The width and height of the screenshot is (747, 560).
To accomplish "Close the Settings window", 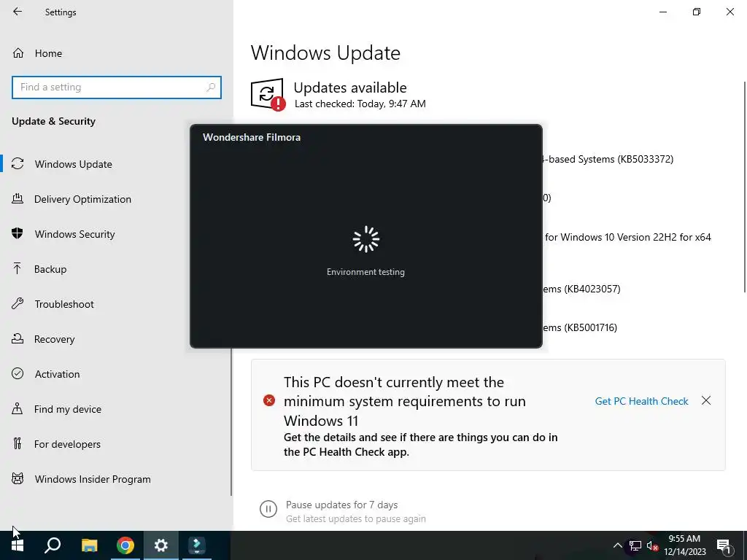I will point(729,12).
